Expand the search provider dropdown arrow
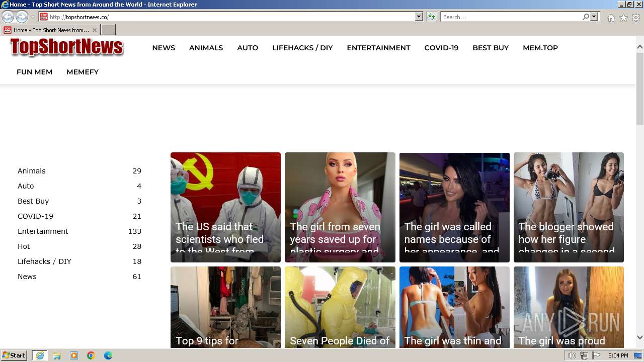644x362 pixels. click(594, 17)
